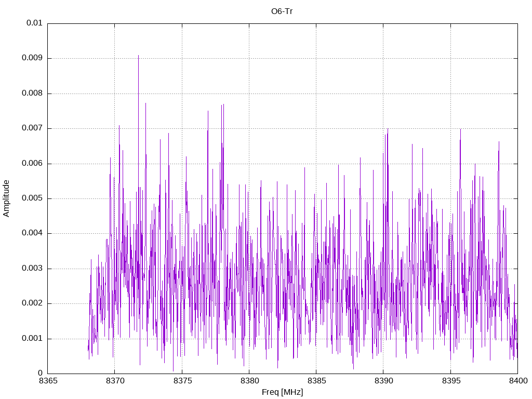Click the 0.008 y-axis tick label
The height and width of the screenshot is (399, 532).
click(32, 94)
